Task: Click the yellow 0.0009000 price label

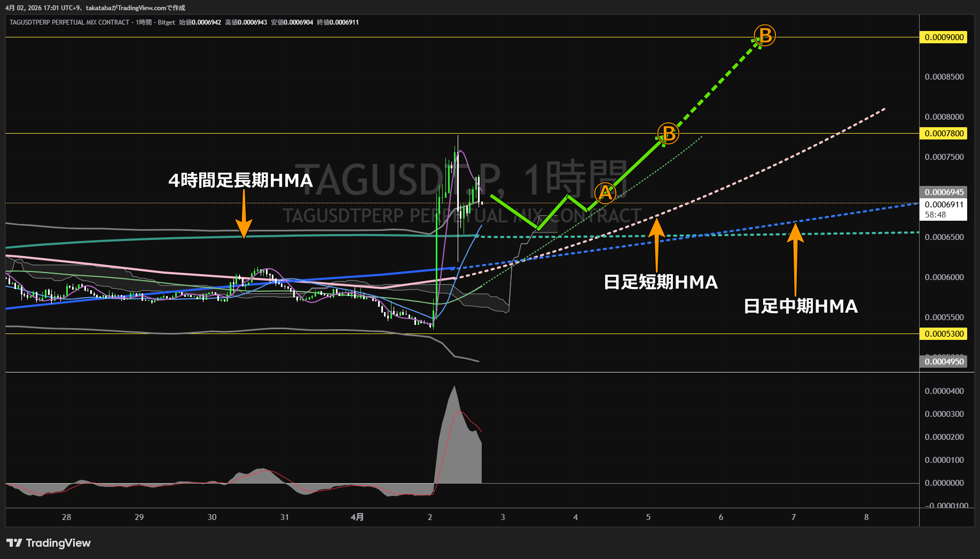Action: pos(944,37)
